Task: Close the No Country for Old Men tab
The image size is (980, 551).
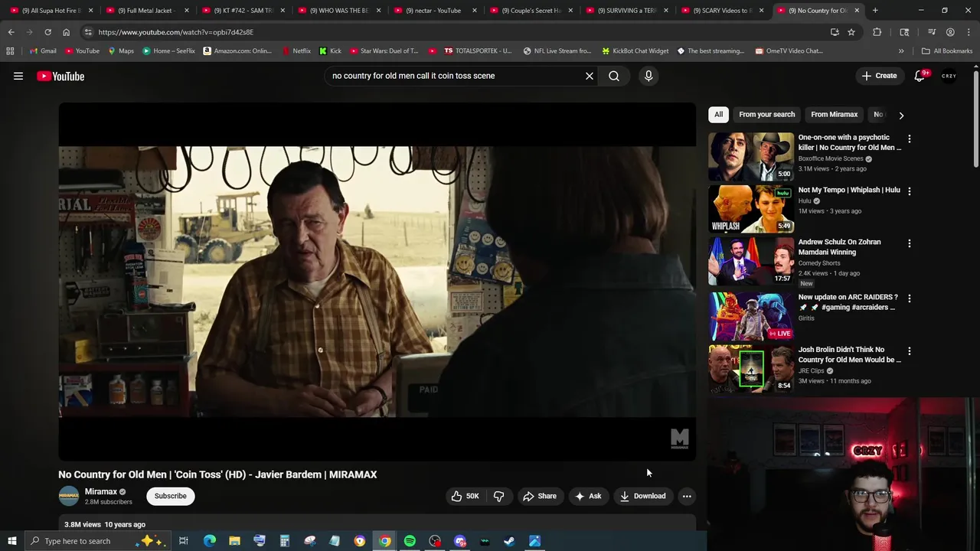Action: tap(857, 11)
